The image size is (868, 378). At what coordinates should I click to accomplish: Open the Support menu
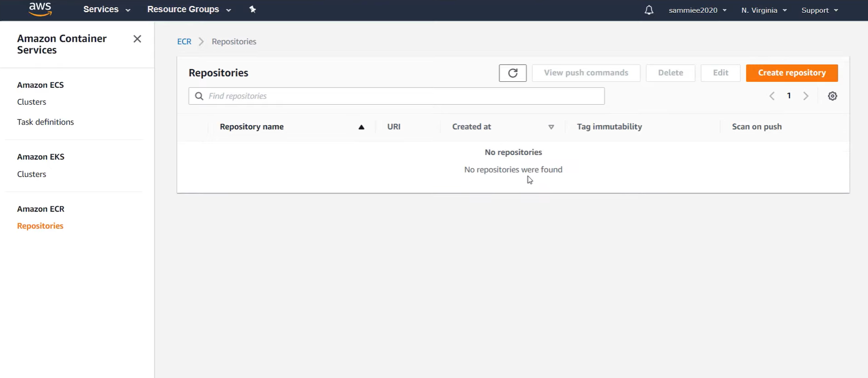pos(820,10)
